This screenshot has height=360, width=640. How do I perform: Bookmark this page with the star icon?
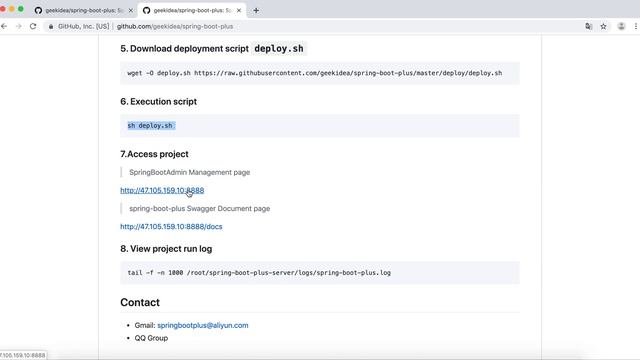pos(603,26)
